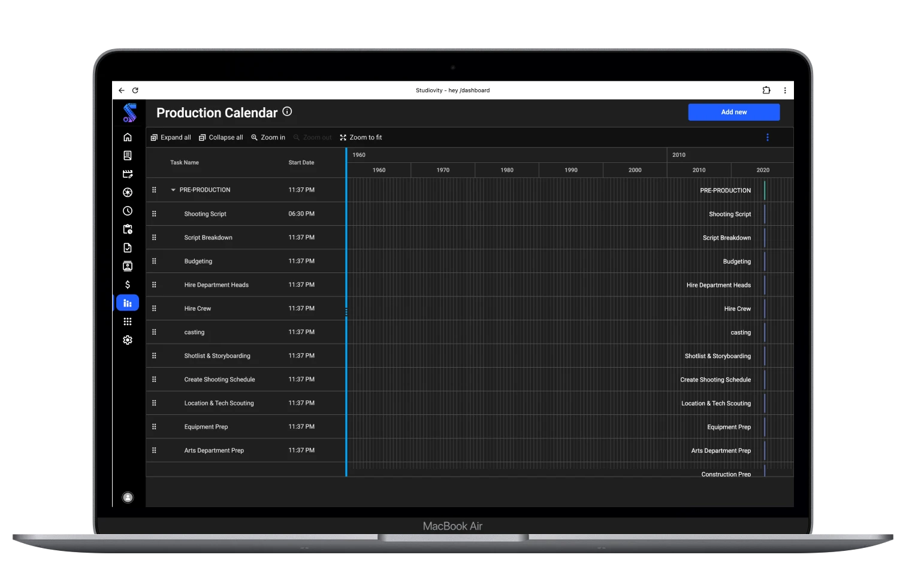The width and height of the screenshot is (906, 588).
Task: Click the Construction Prep label in Gantt chart
Action: 726,474
